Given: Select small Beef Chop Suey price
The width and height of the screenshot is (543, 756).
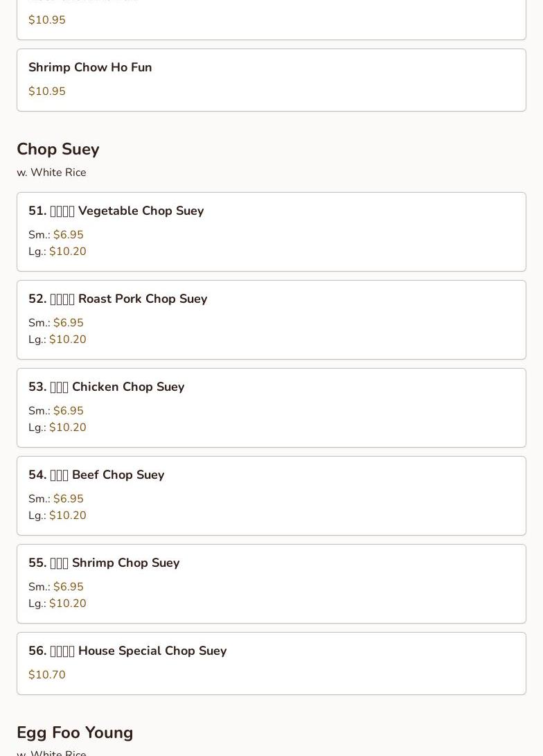Looking at the screenshot, I should (56, 498).
